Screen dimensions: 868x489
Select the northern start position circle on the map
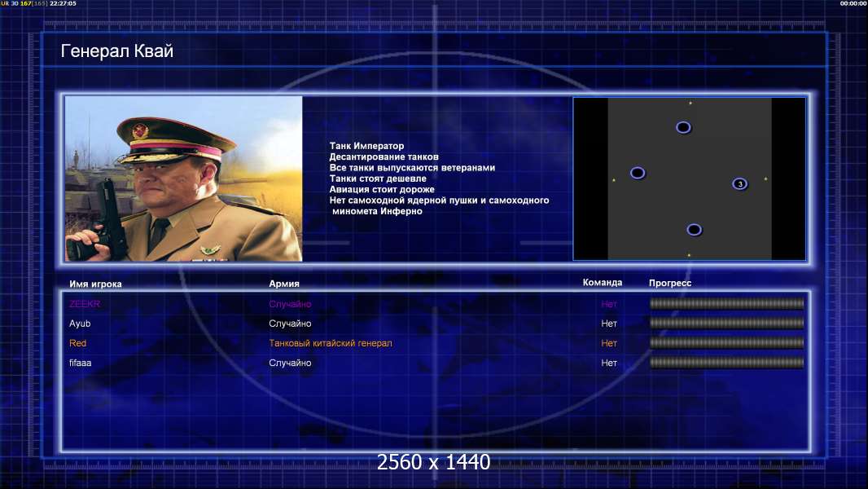(683, 127)
